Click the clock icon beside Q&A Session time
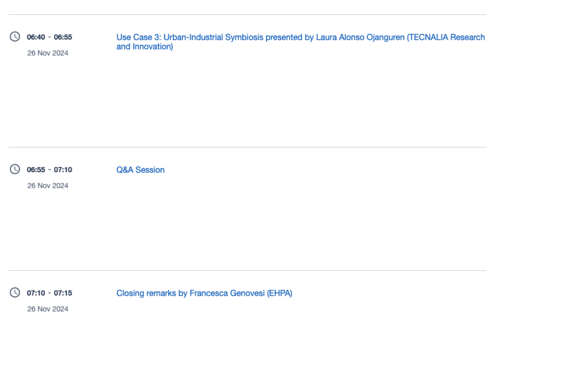 pyautogui.click(x=15, y=169)
